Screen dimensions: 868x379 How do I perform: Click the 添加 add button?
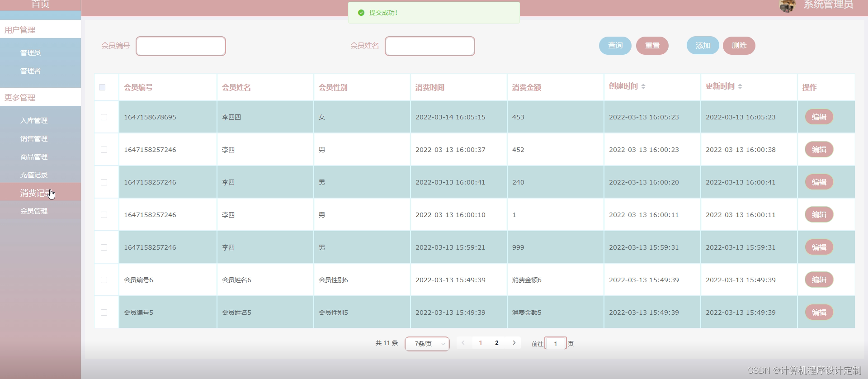click(x=703, y=46)
